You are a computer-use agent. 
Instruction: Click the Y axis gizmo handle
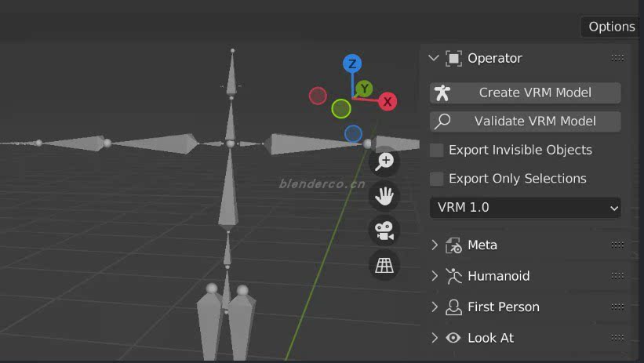(364, 89)
